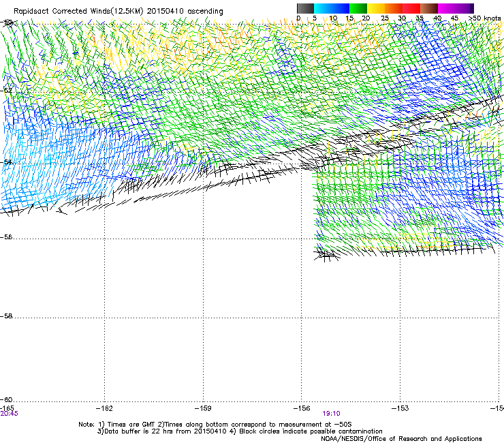Image resolution: width=504 pixels, height=443 pixels.
Task: Click the '-162' longitude axis label
Action: coord(104,408)
